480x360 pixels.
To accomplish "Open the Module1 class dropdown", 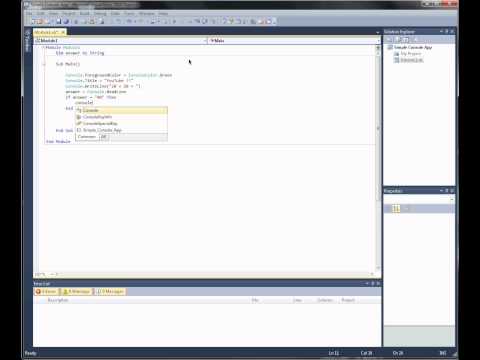I will [x=121, y=40].
